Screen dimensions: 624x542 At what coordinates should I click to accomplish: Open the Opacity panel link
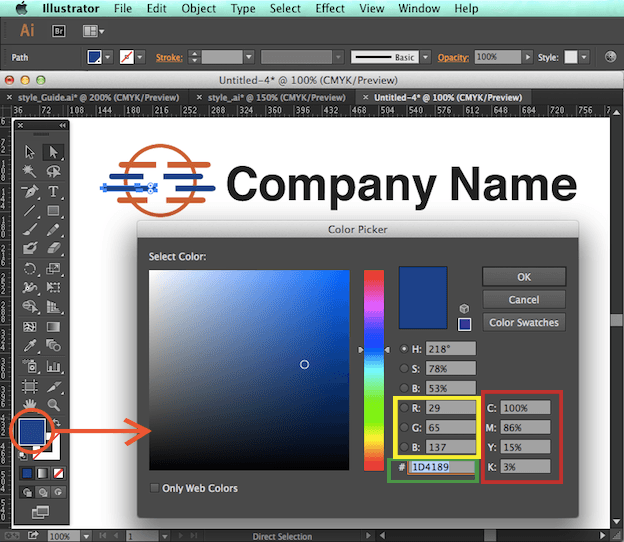point(453,58)
